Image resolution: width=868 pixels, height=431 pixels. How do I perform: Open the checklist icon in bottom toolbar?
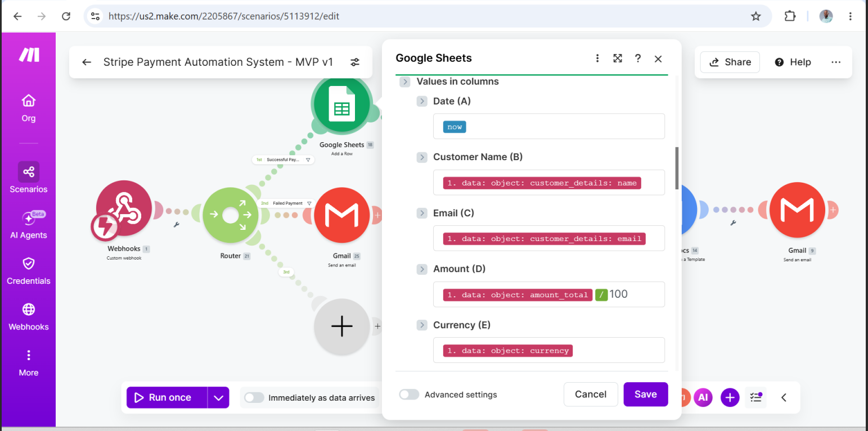[x=756, y=398]
